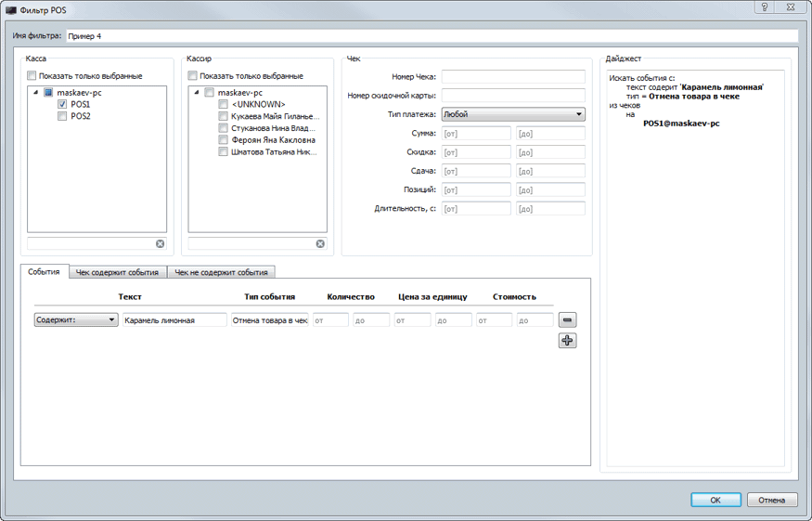Click the Номер Чека input field
Screen dimensions: 812x521
(512, 77)
